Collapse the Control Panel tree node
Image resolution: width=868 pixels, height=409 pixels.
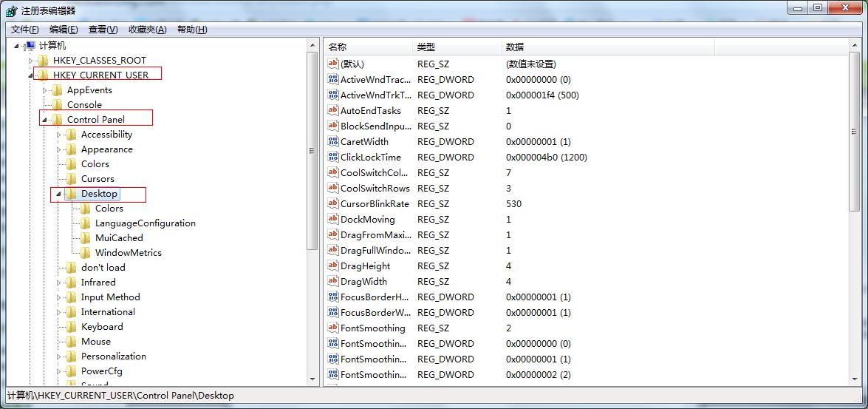pos(44,120)
